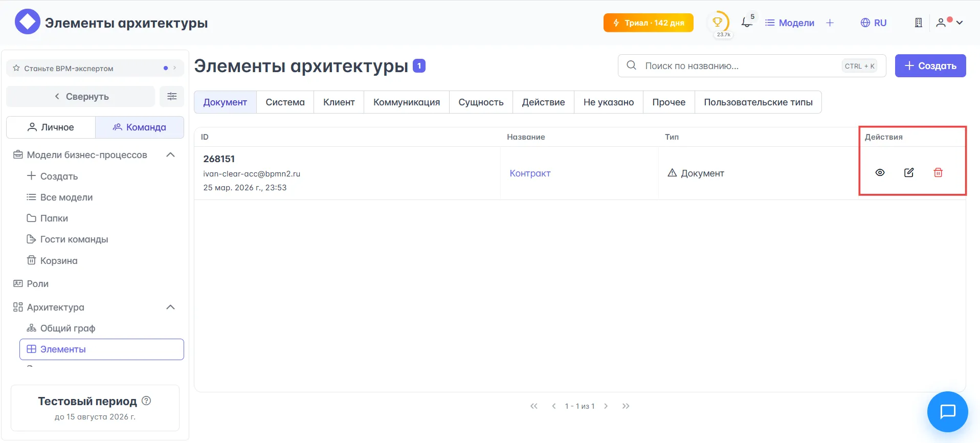This screenshot has width=980, height=443.
Task: Open the Контракт element link
Action: coord(530,173)
